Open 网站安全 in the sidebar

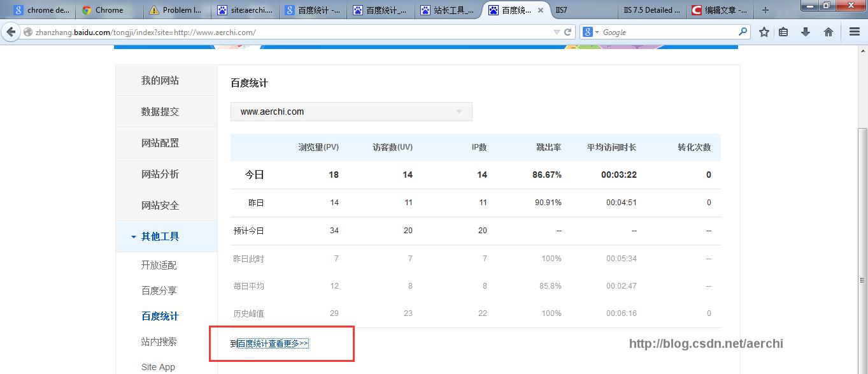tap(166, 205)
